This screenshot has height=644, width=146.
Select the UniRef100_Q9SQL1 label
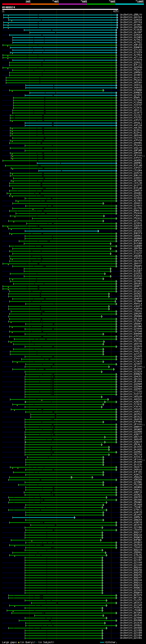coord(131,123)
